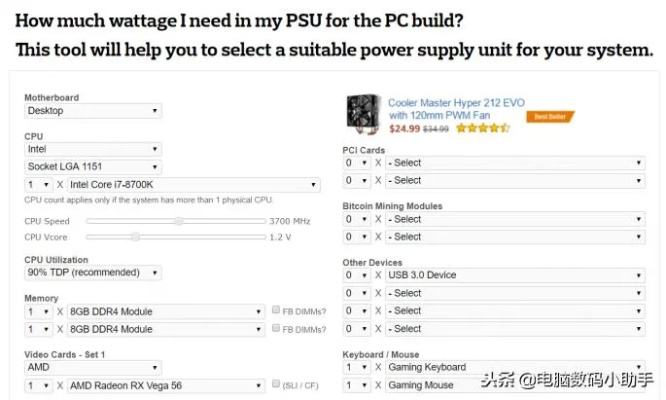Expand the AMD Radeon RX Vega 56 dropdown

click(x=164, y=385)
